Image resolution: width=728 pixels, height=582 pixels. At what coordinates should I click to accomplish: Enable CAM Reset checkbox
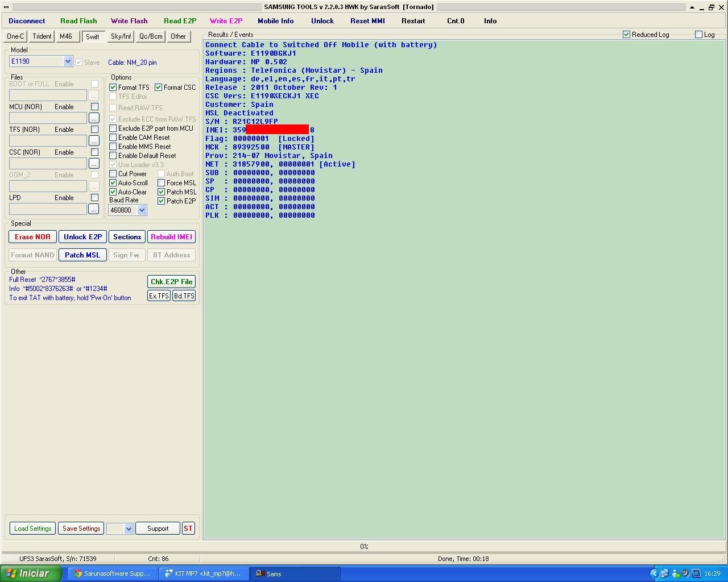point(113,138)
